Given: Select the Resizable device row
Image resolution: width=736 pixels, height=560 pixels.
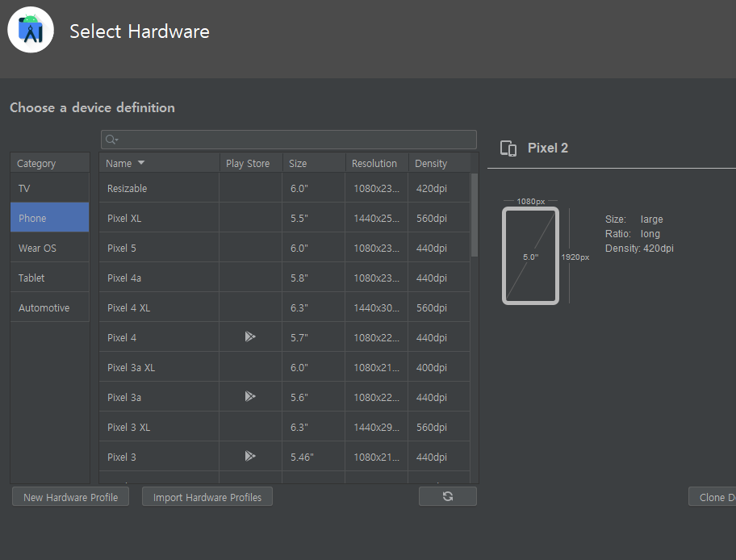Looking at the screenshot, I should point(284,188).
